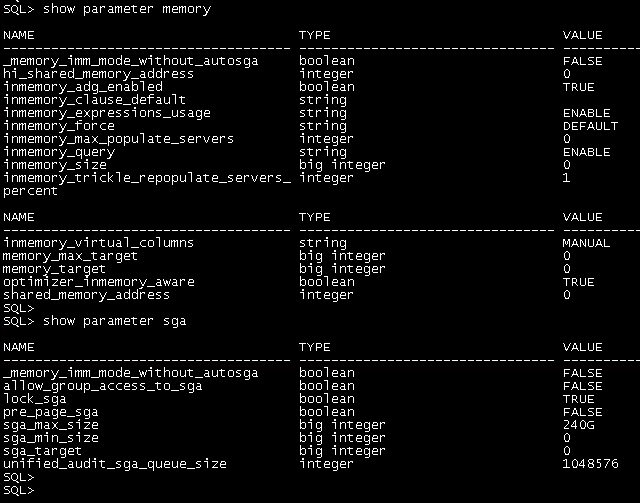Viewport: 640px width, 503px height.
Task: Select the inmemory_clause_default parameter row name
Action: pyautogui.click(x=94, y=100)
